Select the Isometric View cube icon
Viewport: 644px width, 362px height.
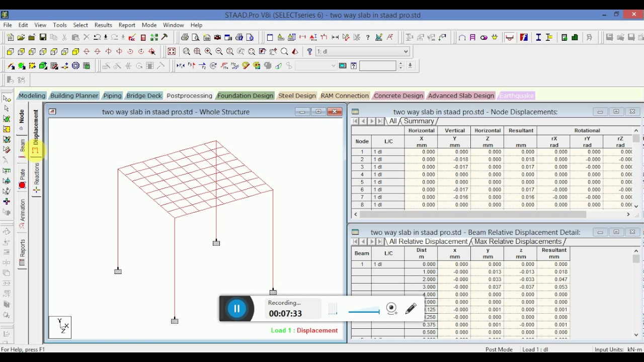(75, 51)
